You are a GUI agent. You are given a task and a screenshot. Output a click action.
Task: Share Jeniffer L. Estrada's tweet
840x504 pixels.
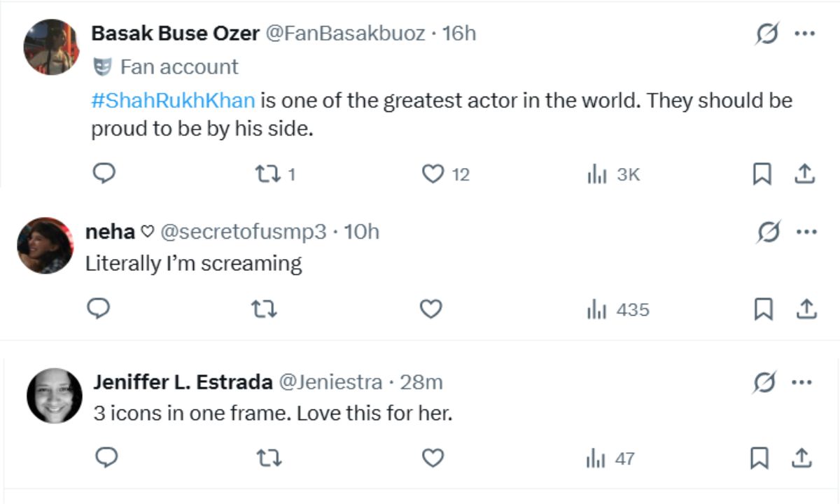[802, 458]
